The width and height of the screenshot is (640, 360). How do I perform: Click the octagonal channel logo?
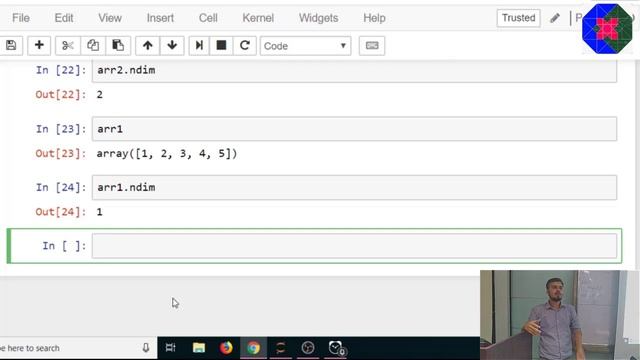(607, 29)
